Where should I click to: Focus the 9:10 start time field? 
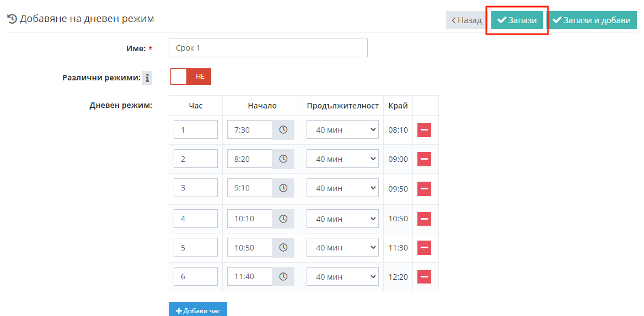coord(250,188)
